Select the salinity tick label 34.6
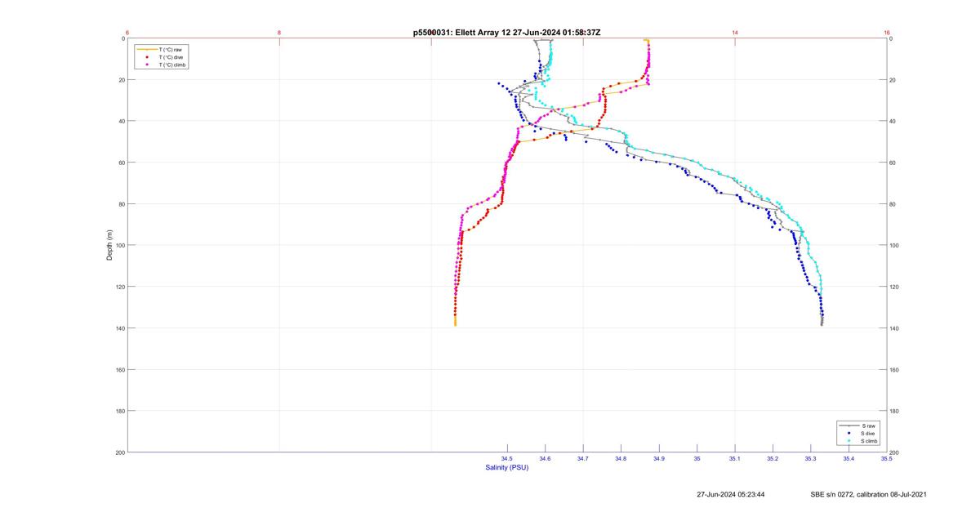Viewport: 980px width, 508px height. coord(545,458)
